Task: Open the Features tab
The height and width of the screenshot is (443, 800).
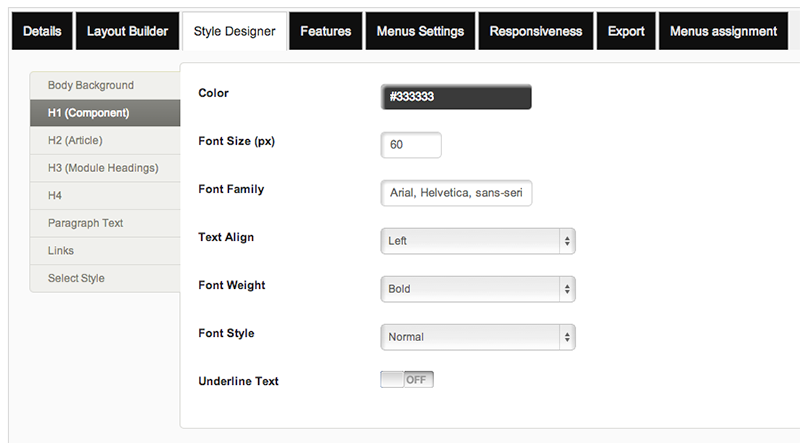Action: point(326,31)
